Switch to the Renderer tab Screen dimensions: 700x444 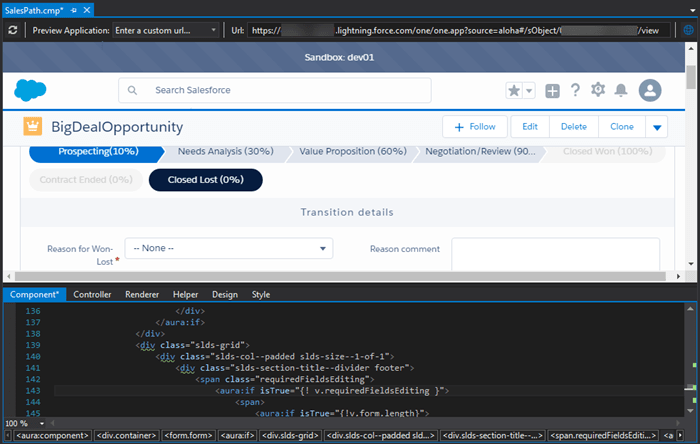click(x=142, y=295)
